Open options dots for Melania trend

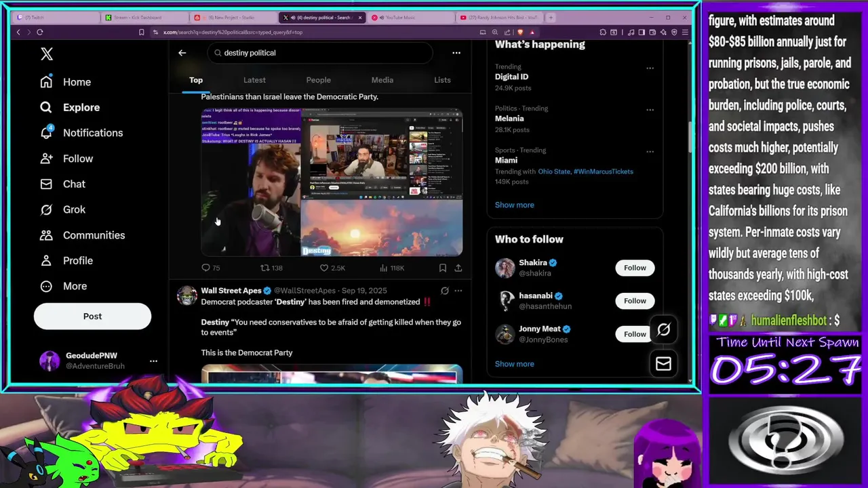click(x=650, y=110)
